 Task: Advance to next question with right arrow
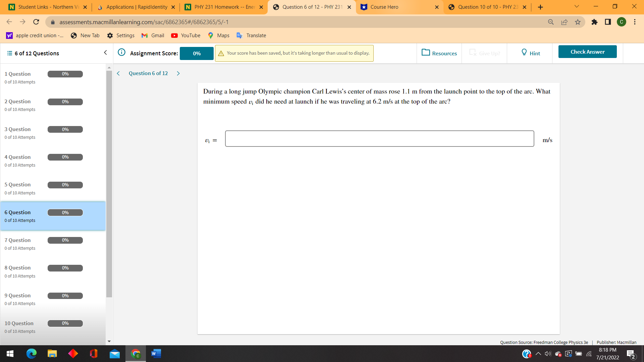(178, 73)
